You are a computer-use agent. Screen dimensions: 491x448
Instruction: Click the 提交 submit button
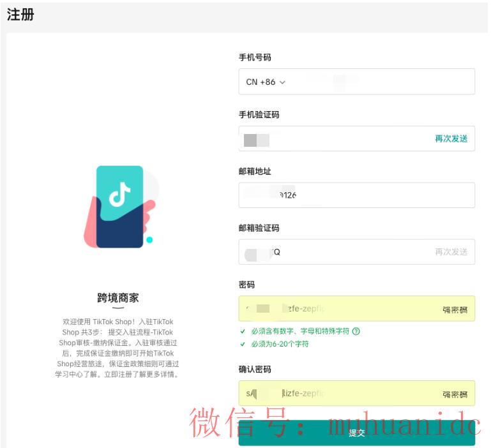[x=357, y=433]
